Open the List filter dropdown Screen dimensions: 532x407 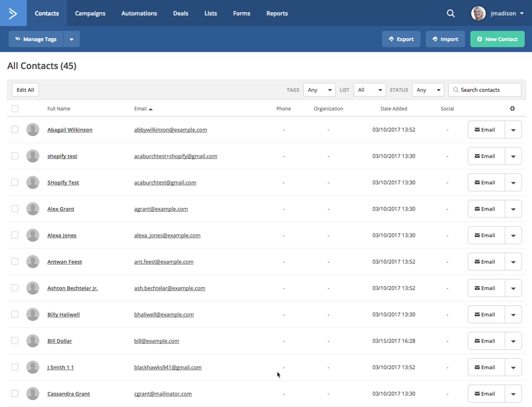(x=369, y=90)
